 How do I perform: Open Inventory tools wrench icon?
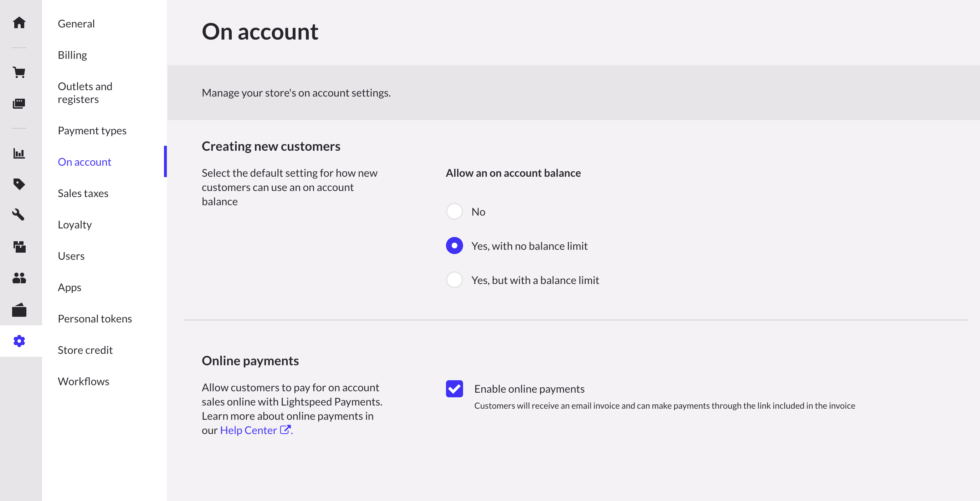coord(19,215)
